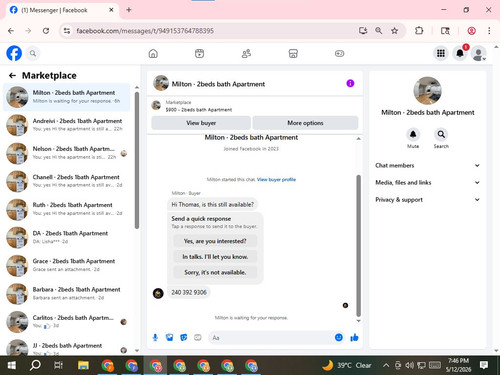Click the address bar URL
The height and width of the screenshot is (375, 500).
[145, 31]
